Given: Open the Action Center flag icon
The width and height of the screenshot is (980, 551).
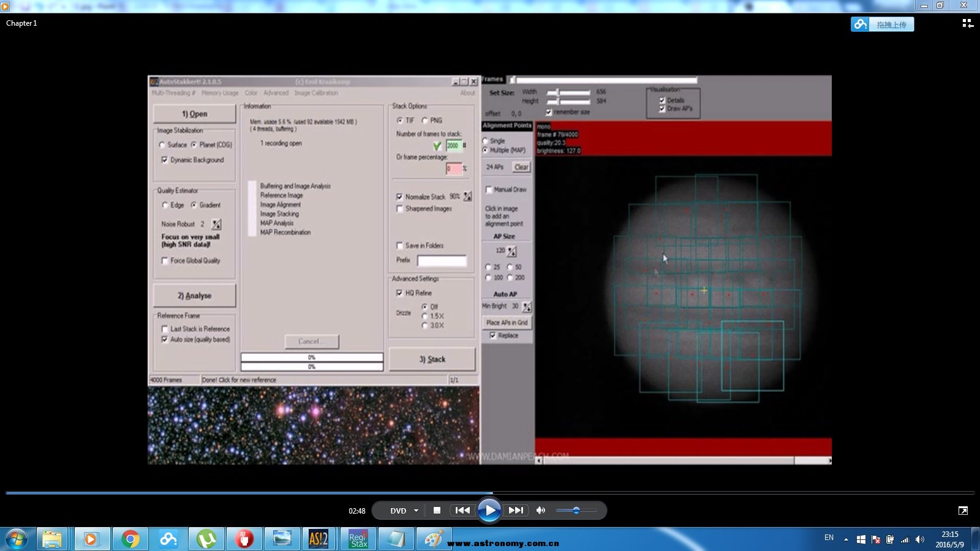Looking at the screenshot, I should click(x=876, y=539).
